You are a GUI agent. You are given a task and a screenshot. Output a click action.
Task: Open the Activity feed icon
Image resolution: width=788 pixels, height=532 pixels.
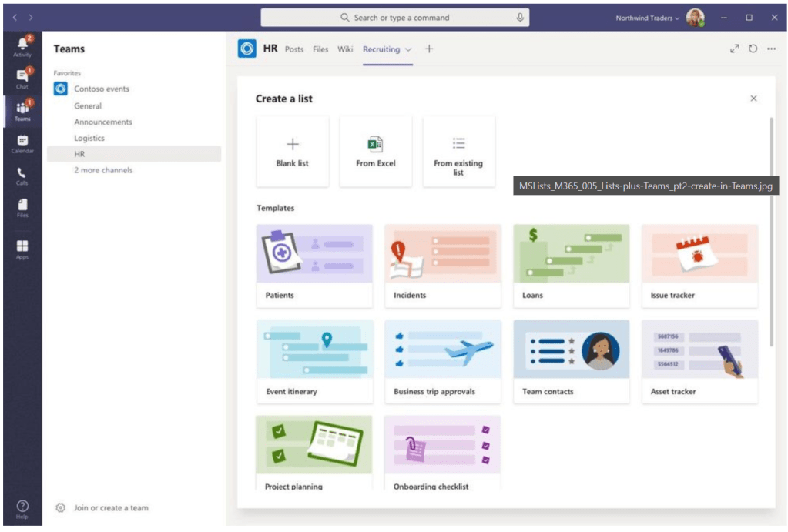(x=22, y=47)
